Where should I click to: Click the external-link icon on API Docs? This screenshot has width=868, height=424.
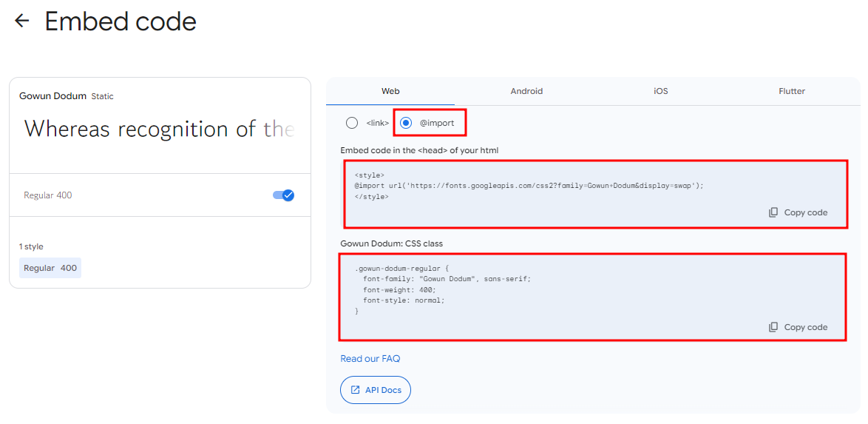click(x=356, y=390)
